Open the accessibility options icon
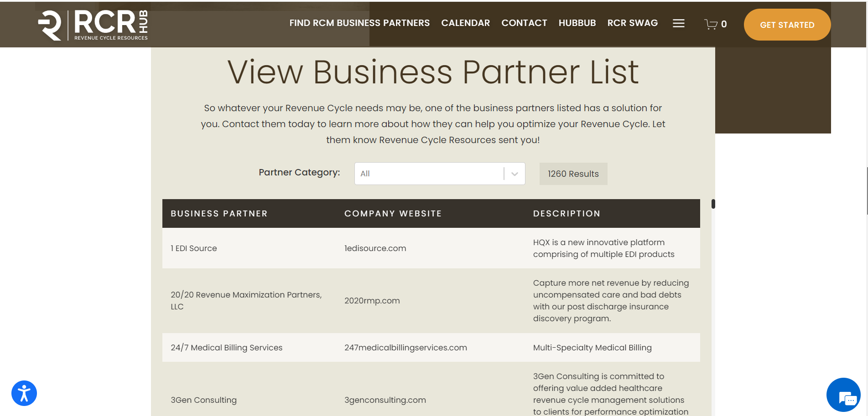 pos(24,393)
